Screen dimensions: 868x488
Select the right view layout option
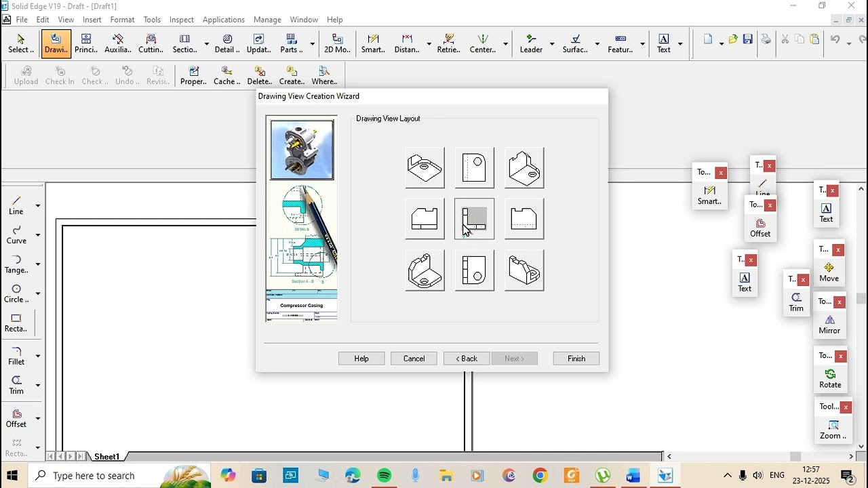pyautogui.click(x=524, y=219)
